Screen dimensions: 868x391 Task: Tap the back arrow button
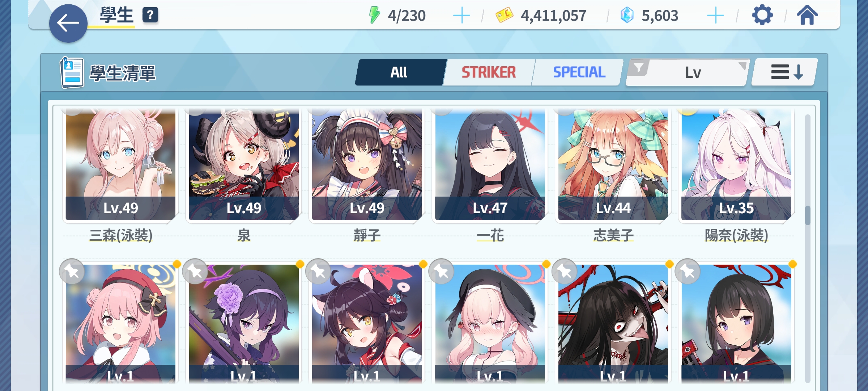click(x=68, y=24)
